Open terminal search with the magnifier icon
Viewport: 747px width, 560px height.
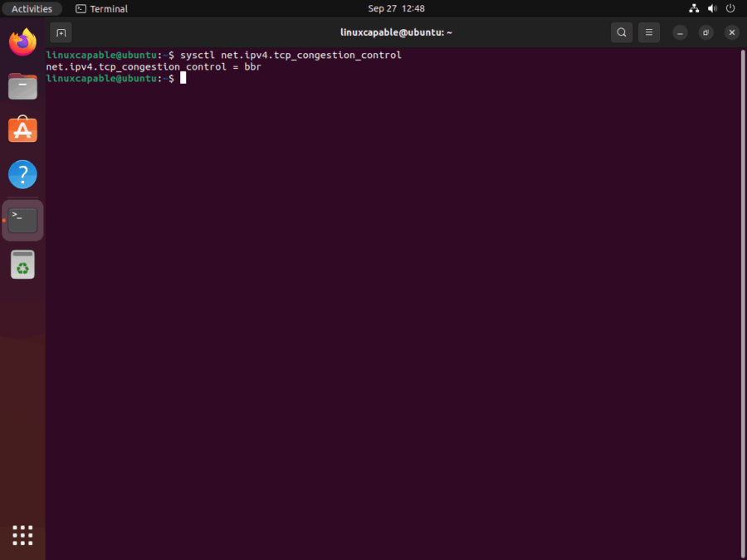(622, 32)
